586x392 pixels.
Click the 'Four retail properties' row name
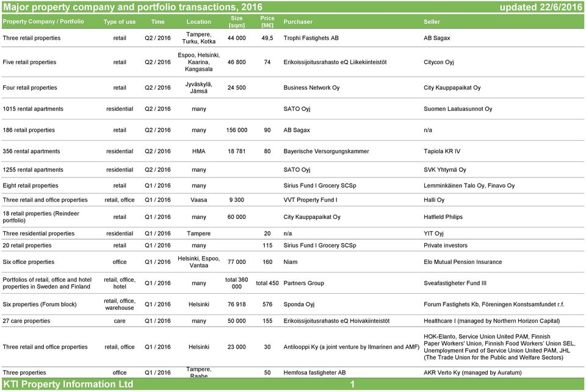[x=30, y=87]
